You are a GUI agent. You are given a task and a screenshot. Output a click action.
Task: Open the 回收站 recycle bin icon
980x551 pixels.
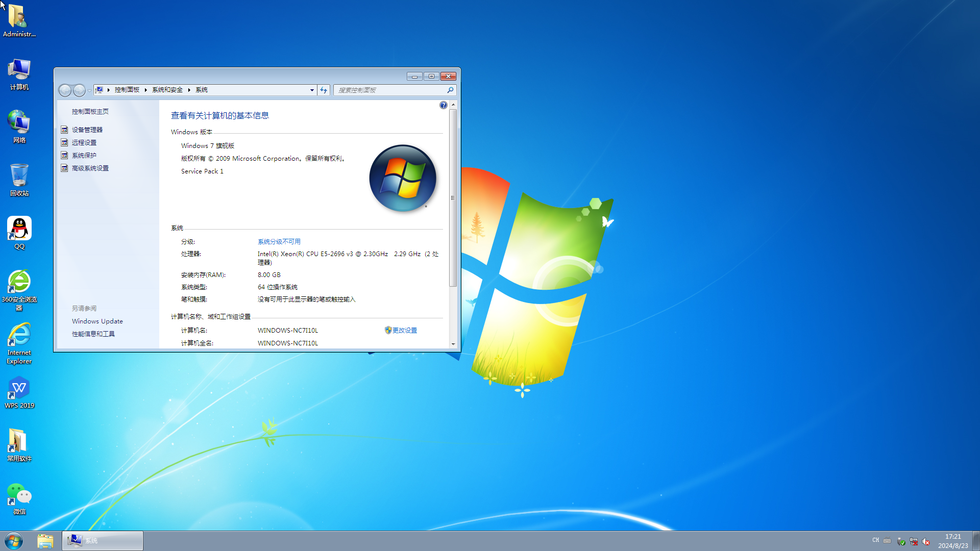[19, 180]
